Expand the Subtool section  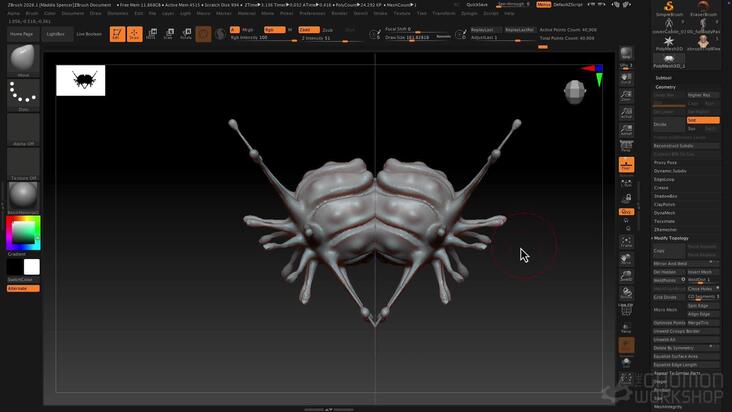click(x=663, y=78)
